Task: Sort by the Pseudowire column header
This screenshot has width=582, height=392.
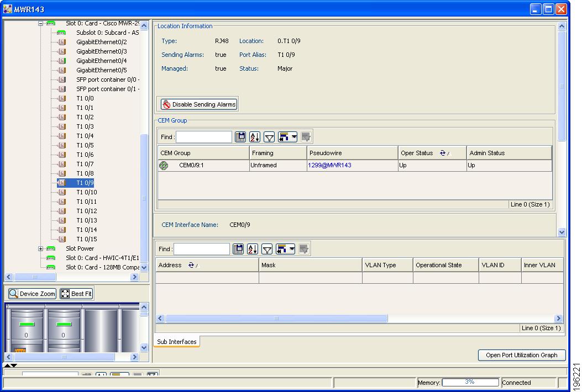Action: 352,153
